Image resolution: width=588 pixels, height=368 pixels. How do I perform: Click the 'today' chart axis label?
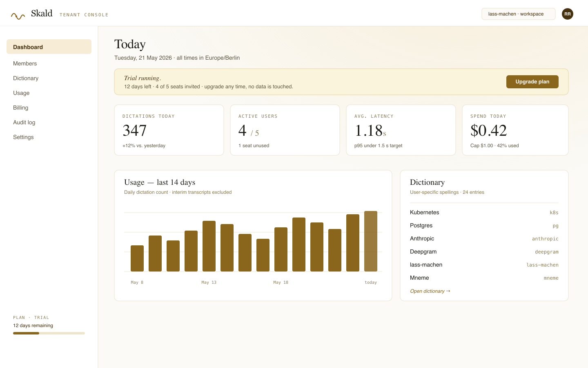371,283
